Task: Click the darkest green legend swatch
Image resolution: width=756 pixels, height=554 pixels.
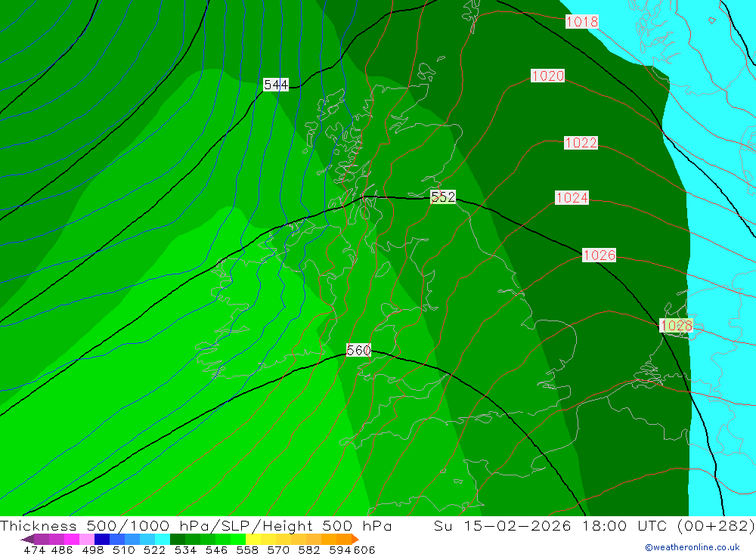Action: point(178,539)
